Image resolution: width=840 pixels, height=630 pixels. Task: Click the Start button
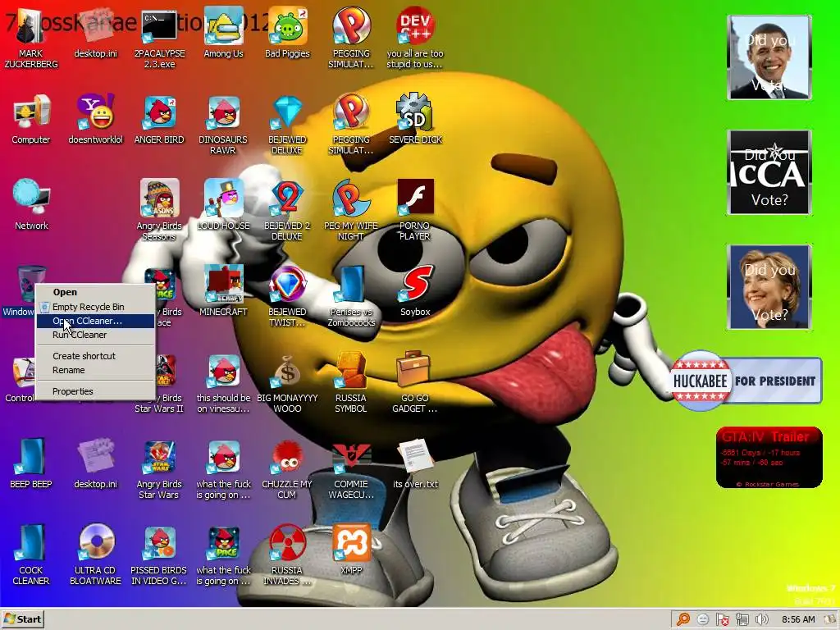pyautogui.click(x=22, y=619)
